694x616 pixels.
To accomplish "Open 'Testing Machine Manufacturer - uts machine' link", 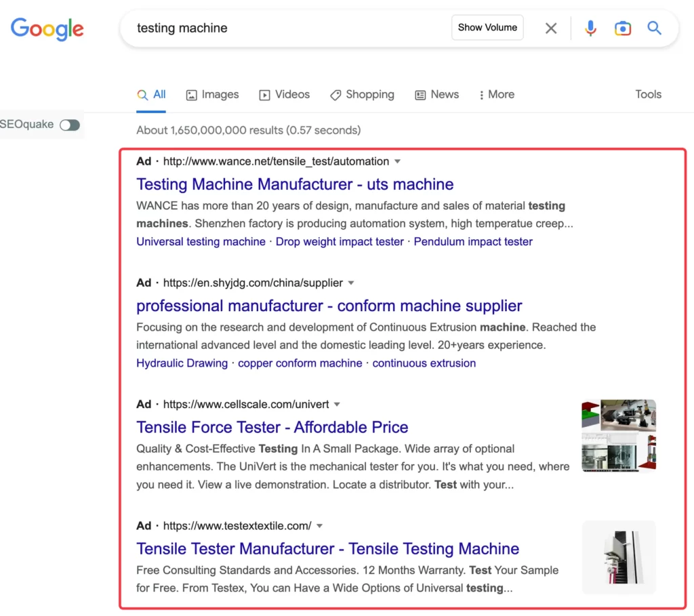I will click(295, 184).
